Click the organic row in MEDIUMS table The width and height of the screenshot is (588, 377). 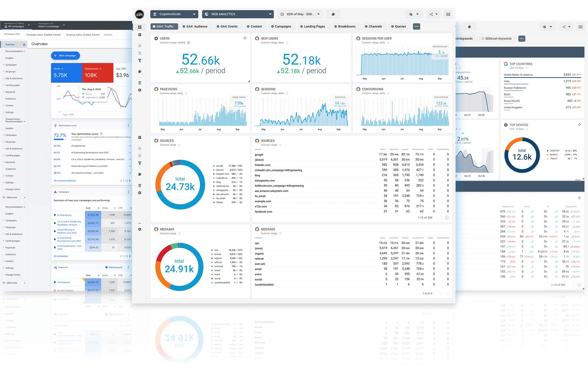351,253
